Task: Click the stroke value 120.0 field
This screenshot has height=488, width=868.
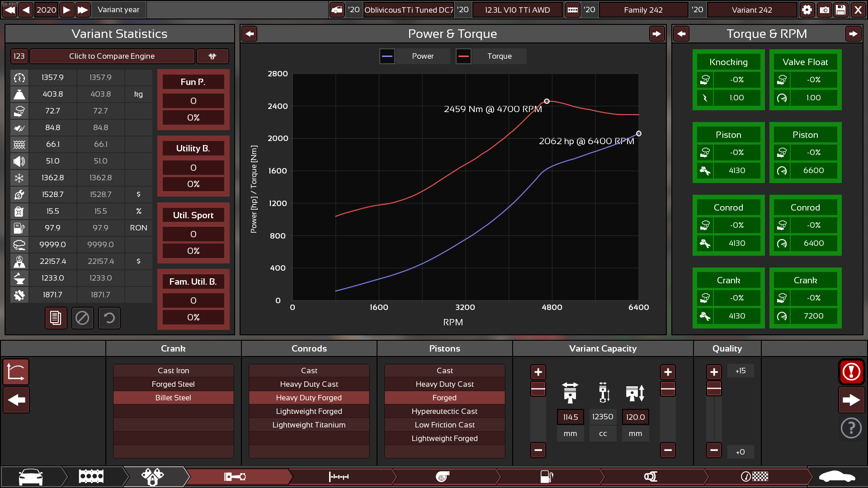Action: 635,417
